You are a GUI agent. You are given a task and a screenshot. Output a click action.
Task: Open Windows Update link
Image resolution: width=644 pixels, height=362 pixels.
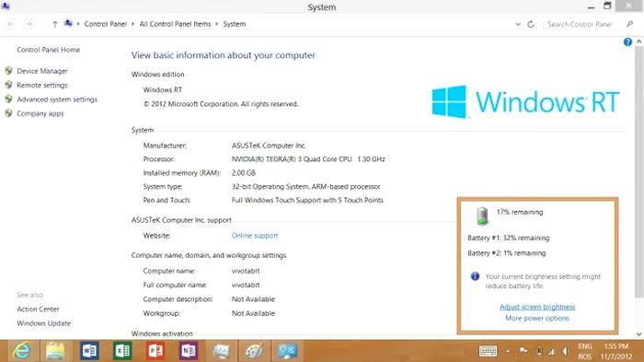point(44,323)
